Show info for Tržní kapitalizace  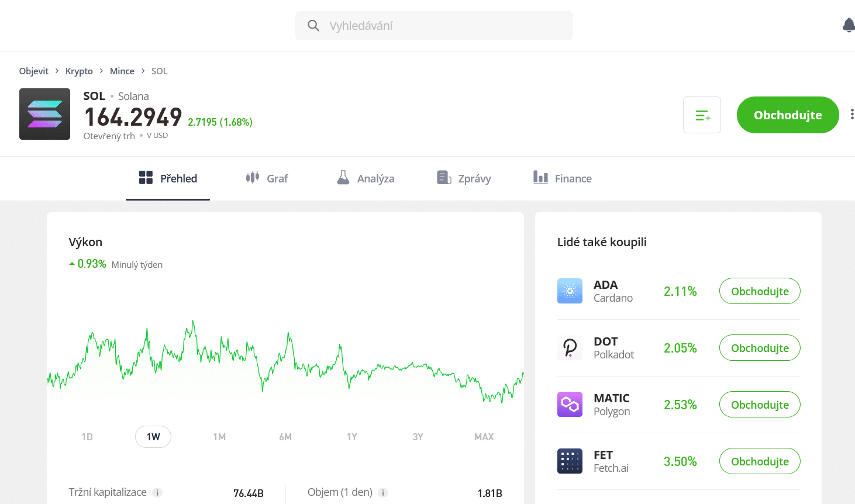click(x=157, y=492)
